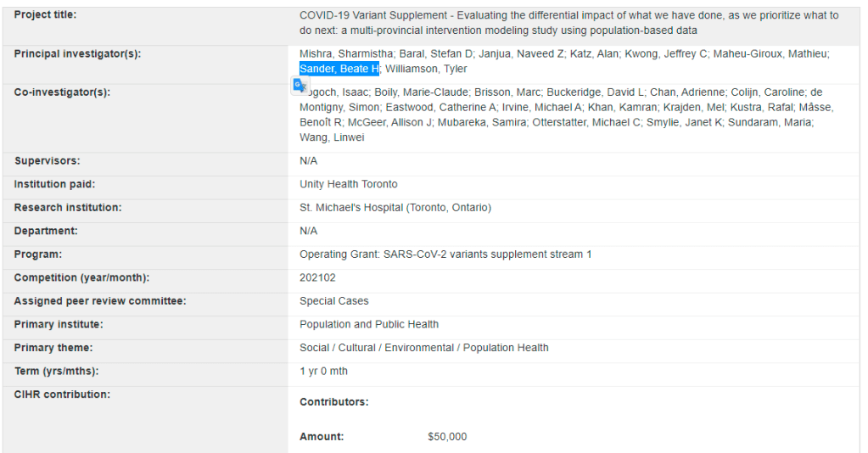Screen dimensions: 868x453
Task: Click the Unity Health Toronto institution value
Action: [348, 184]
